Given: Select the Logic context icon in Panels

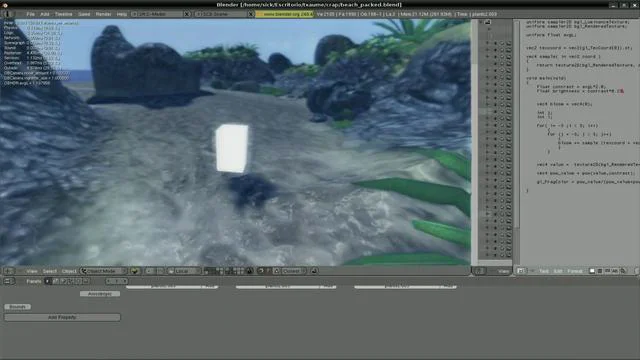Looking at the screenshot, I should [x=48, y=281].
